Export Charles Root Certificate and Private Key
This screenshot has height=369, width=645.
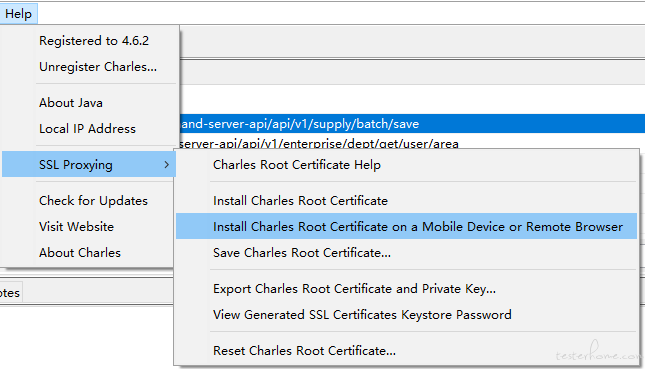pyautogui.click(x=354, y=289)
